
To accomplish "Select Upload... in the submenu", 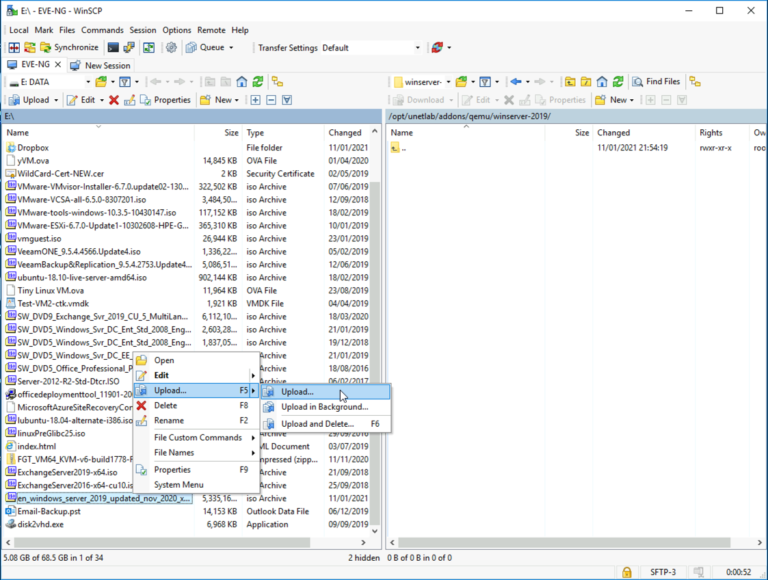I will (x=325, y=392).
